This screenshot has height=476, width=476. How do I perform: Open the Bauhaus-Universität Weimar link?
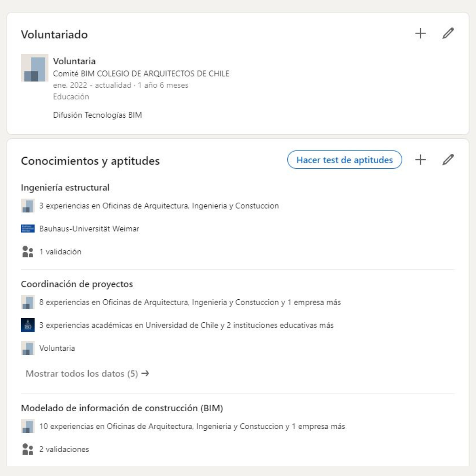tap(89, 229)
